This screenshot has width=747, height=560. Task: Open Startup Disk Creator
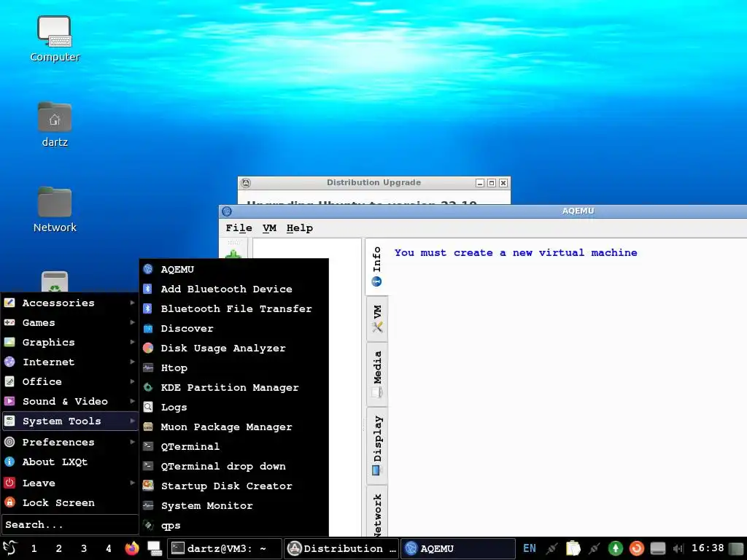pos(233,486)
